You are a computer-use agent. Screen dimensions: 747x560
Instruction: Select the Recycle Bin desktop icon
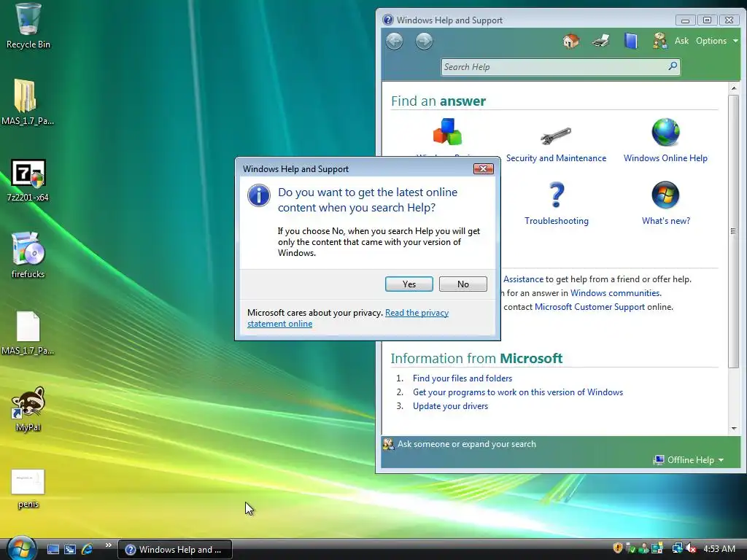[x=28, y=26]
